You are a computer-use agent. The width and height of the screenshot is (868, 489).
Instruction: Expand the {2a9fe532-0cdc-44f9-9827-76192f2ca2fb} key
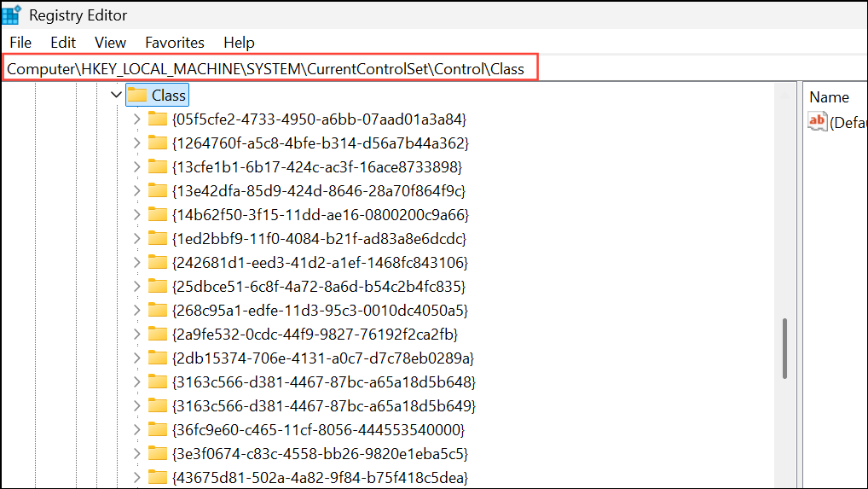(x=136, y=334)
